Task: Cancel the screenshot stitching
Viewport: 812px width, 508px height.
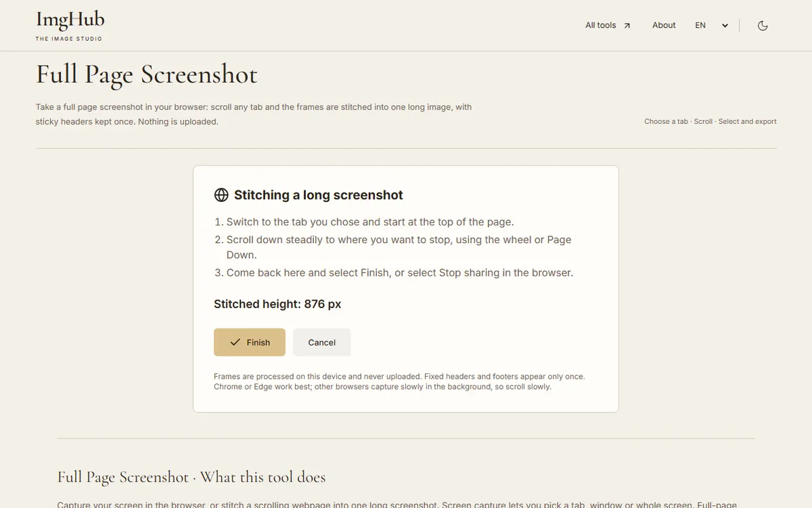Action: [322, 342]
